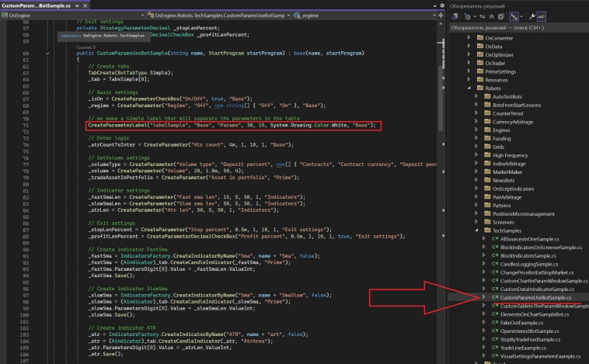Collapse the Robots folder

[469, 90]
